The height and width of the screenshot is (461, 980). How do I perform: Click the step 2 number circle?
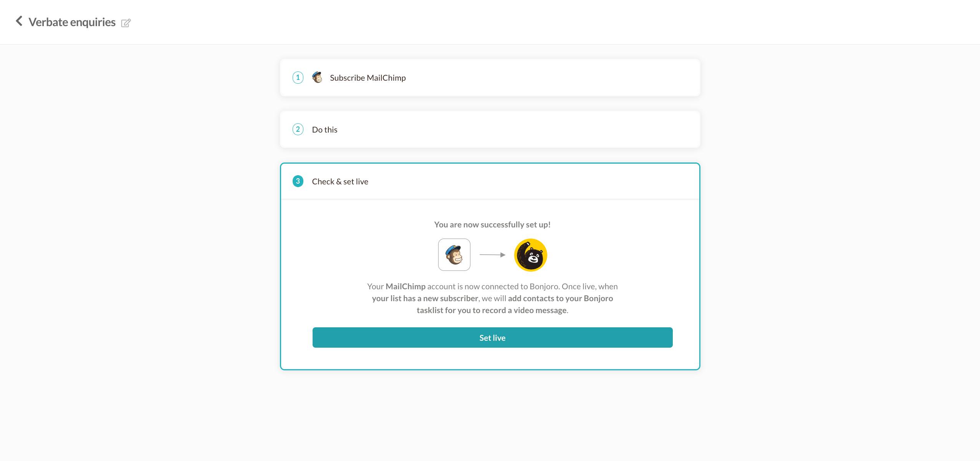click(298, 129)
